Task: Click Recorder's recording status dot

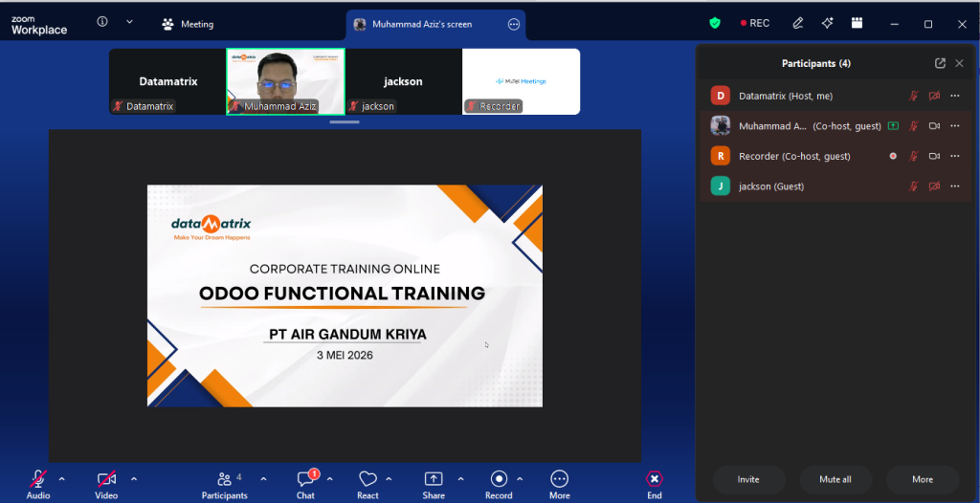Action: [893, 156]
